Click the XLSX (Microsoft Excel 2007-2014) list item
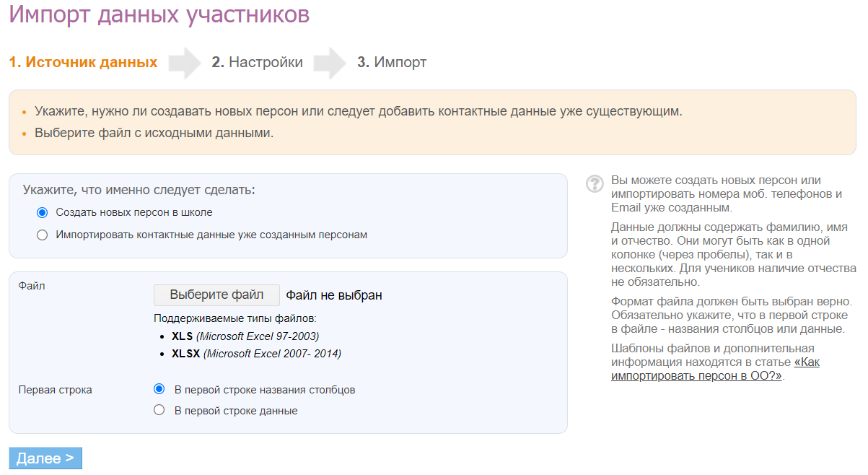The image size is (868, 475). 256,354
